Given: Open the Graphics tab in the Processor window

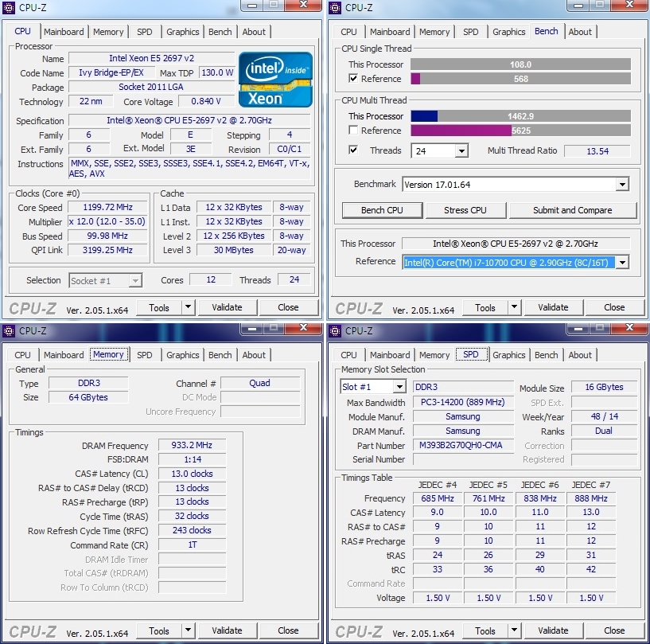Looking at the screenshot, I should click(182, 32).
